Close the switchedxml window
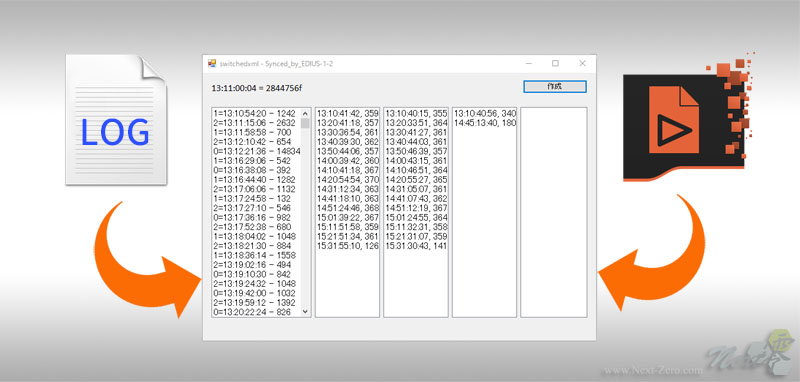Screen dimensions: 800x382 (x=582, y=63)
